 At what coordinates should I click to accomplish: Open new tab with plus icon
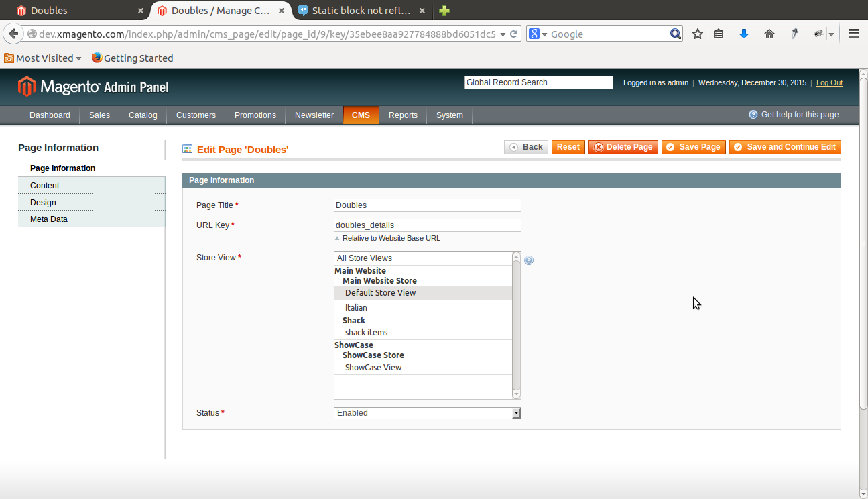click(x=444, y=11)
